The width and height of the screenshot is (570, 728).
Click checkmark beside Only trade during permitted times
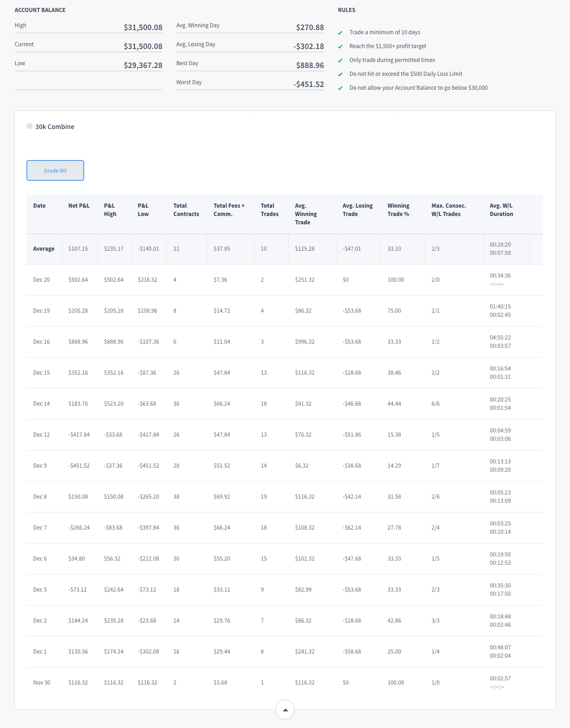(x=340, y=61)
